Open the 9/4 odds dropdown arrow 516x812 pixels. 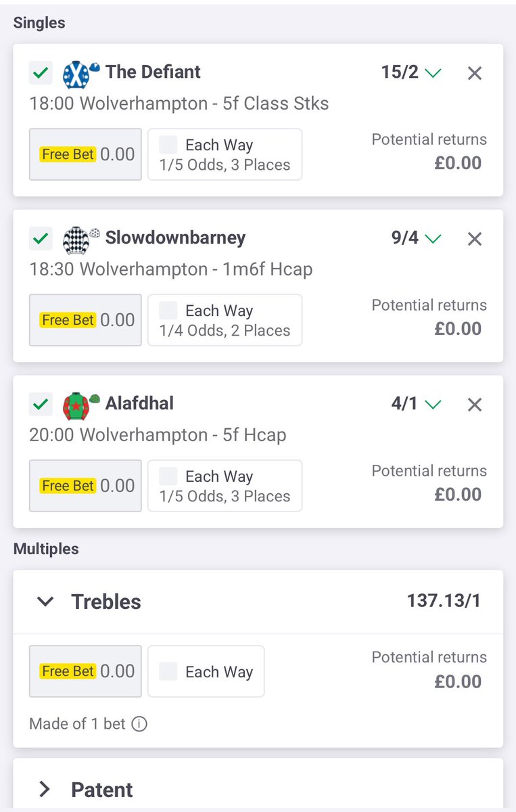click(433, 239)
